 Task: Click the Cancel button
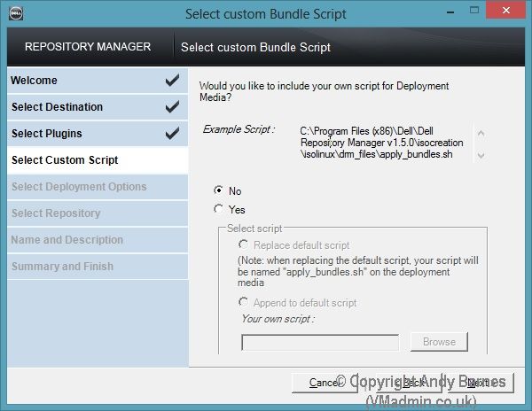tap(325, 383)
